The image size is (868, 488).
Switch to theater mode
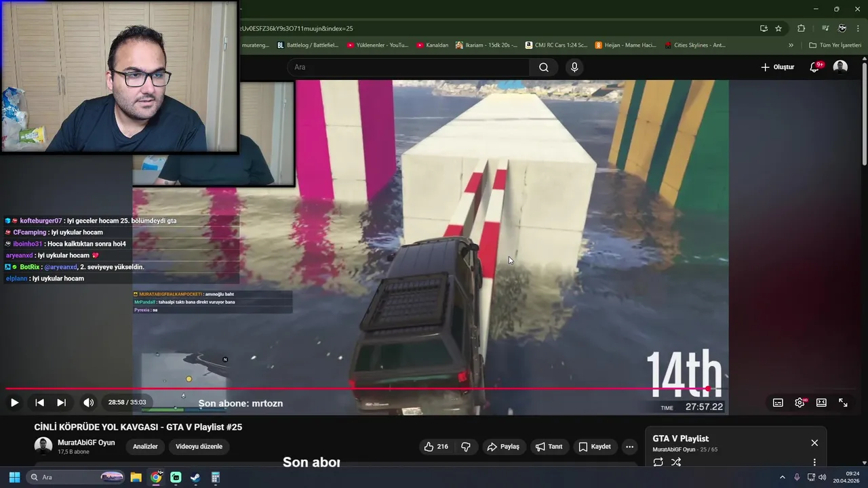(x=821, y=403)
